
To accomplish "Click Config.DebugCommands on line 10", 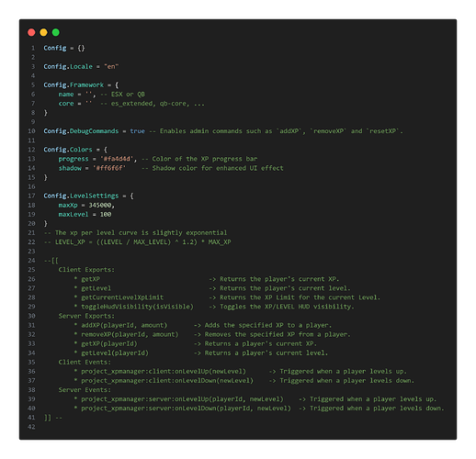I will click(x=81, y=131).
